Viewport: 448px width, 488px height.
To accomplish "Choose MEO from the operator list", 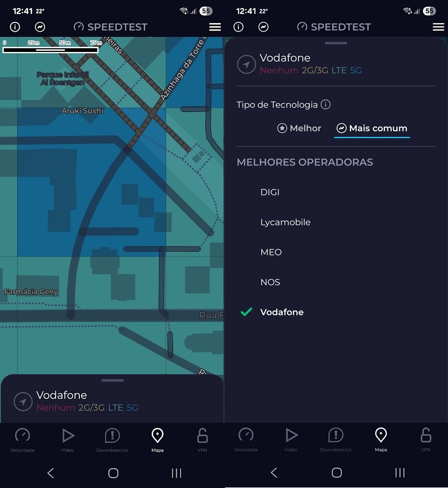I will point(271,252).
